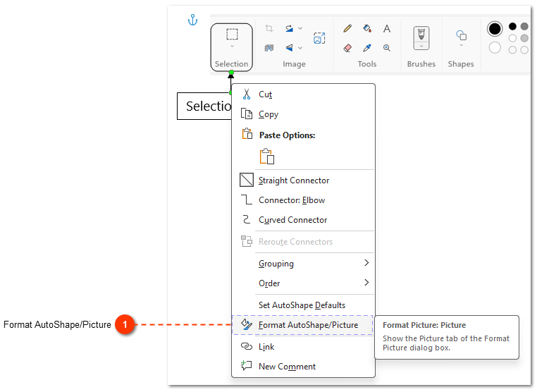Select the Eraser tool

[x=347, y=48]
